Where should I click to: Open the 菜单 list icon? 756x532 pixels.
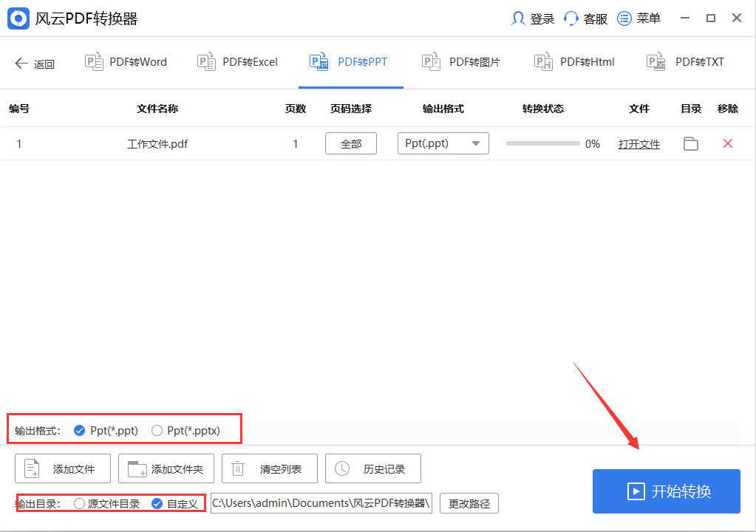pos(624,18)
